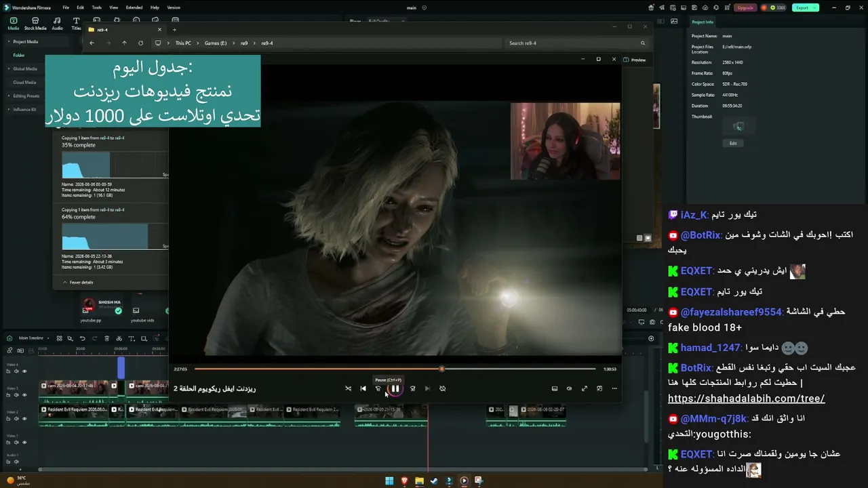
Task: Open media player volume control
Action: 569,388
